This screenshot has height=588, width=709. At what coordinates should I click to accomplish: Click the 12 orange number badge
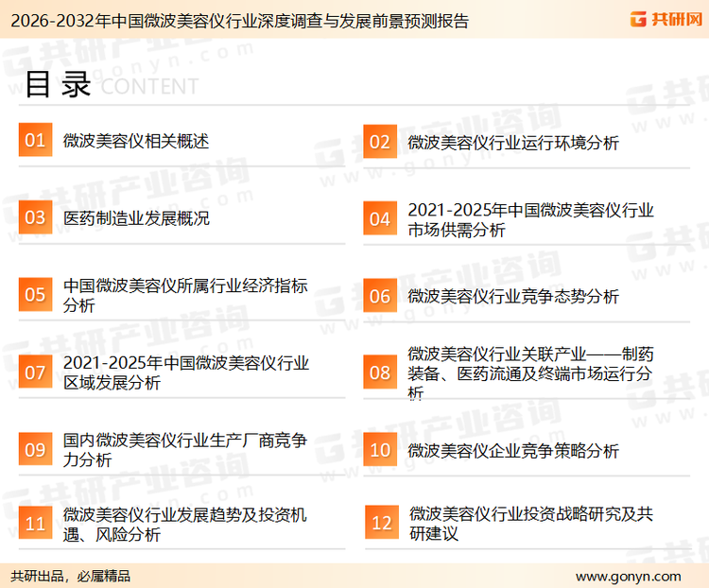click(x=382, y=524)
